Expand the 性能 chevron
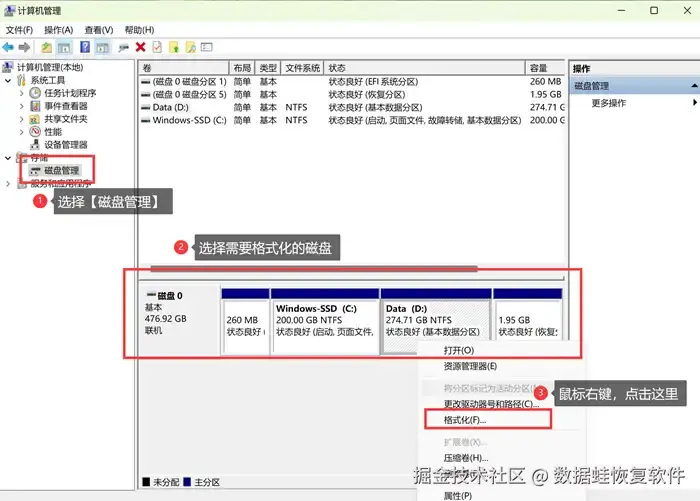 click(x=21, y=132)
